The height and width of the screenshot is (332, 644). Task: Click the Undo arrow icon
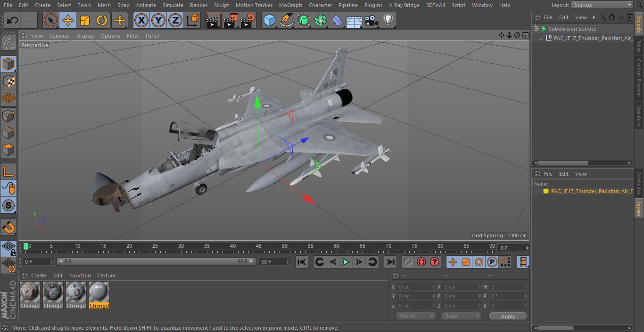click(x=13, y=20)
